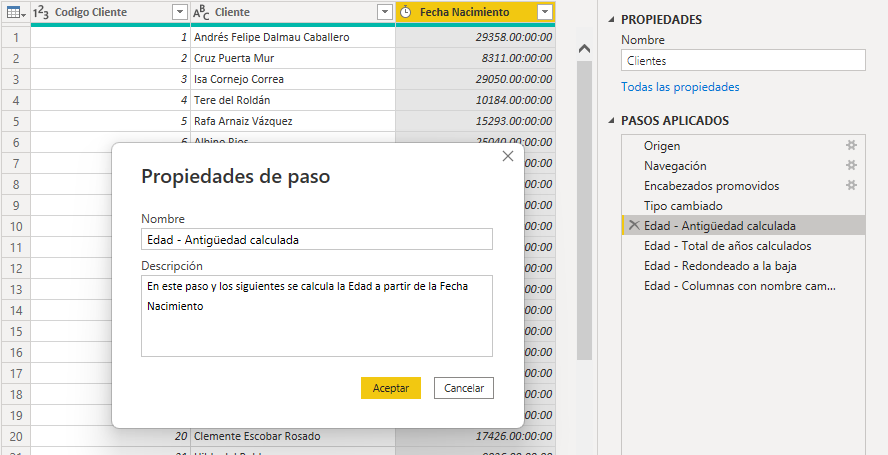Click cell Tere del Roldán
888x455 pixels.
tap(293, 100)
